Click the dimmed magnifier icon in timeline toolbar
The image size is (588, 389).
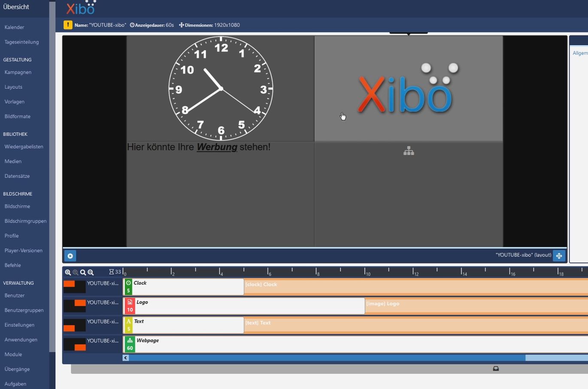[x=76, y=272]
